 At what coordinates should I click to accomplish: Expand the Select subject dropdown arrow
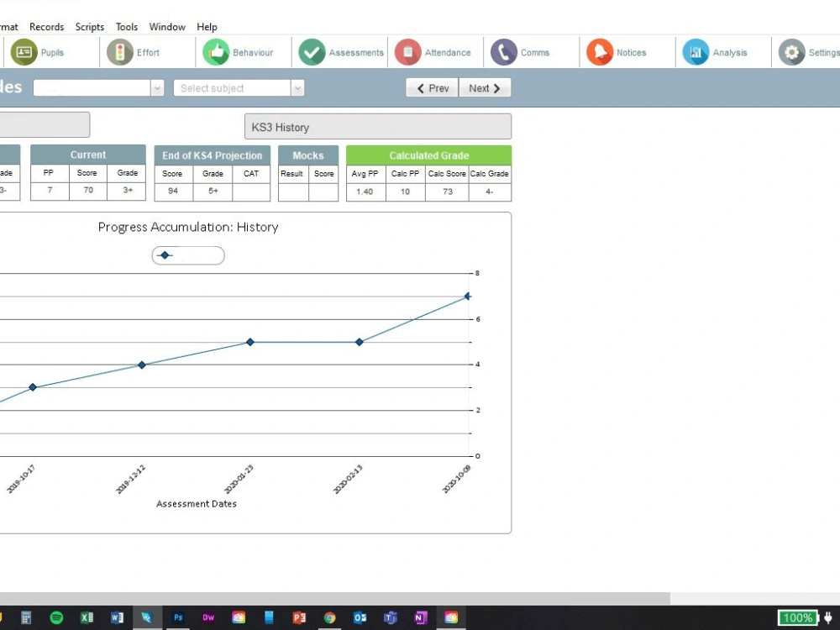[x=297, y=88]
